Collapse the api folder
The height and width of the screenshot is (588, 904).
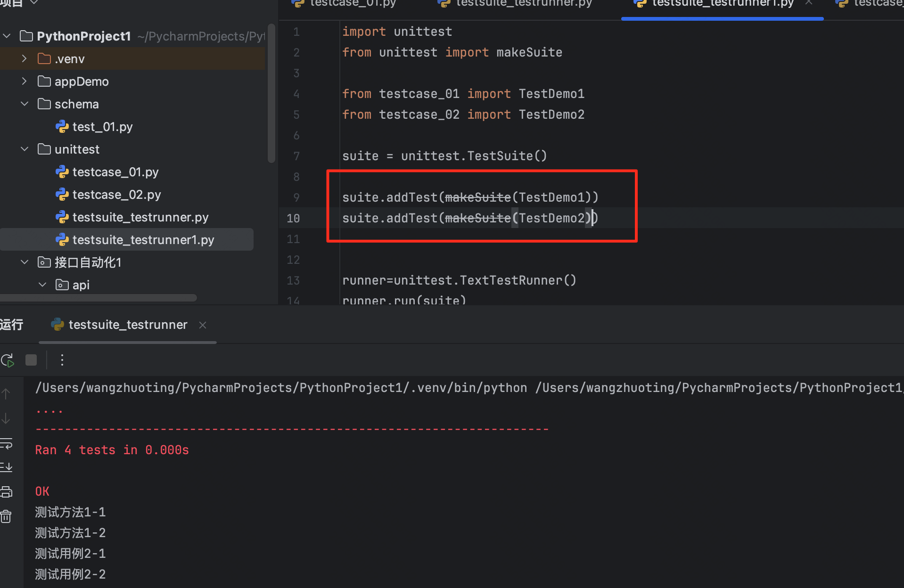coord(42,285)
